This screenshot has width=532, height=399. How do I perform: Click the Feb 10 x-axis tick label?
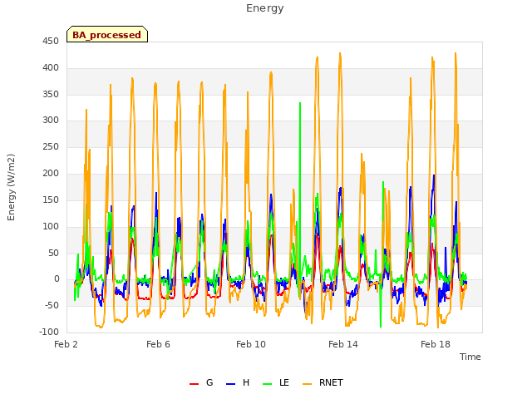point(251,344)
